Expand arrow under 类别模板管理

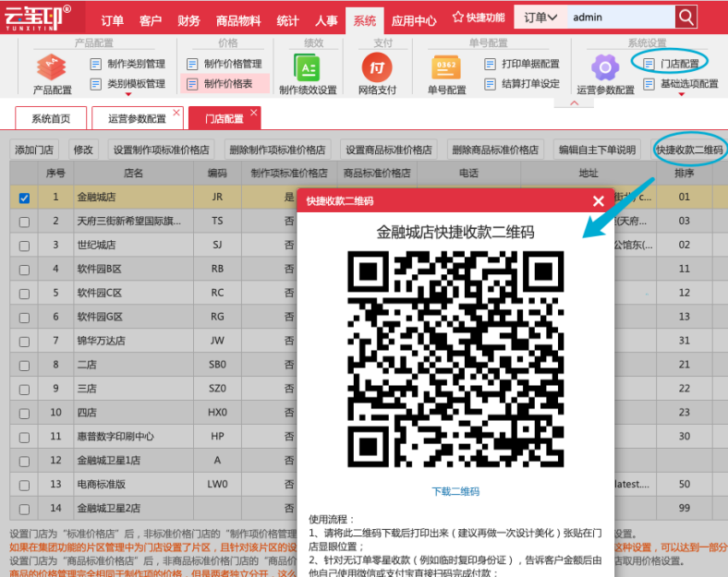coord(128,94)
